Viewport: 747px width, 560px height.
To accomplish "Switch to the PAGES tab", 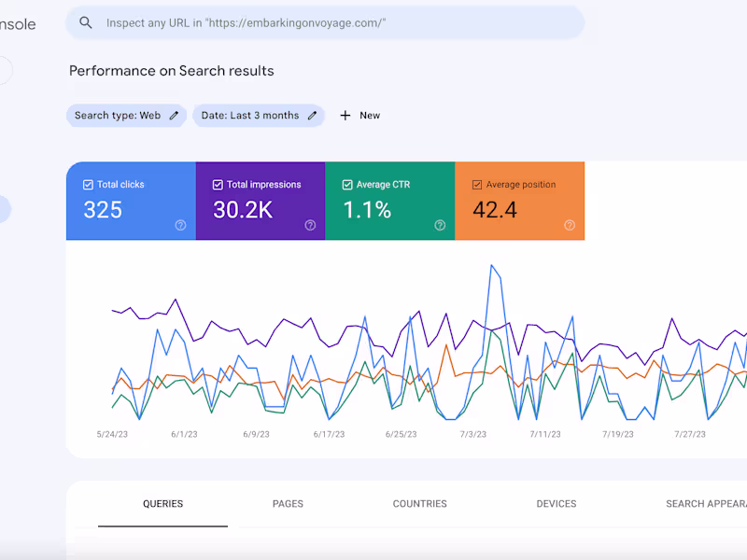I will click(288, 503).
